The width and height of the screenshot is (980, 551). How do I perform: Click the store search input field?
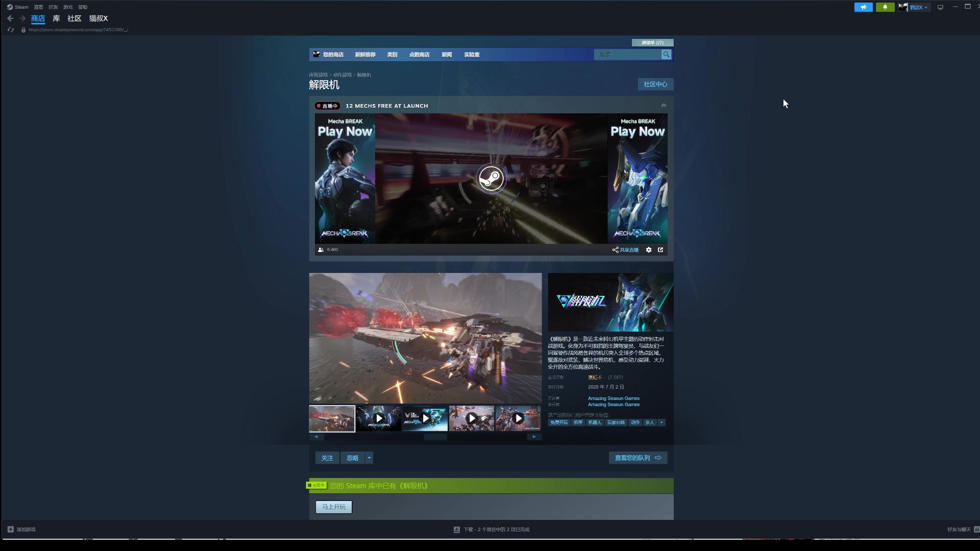[x=628, y=55]
